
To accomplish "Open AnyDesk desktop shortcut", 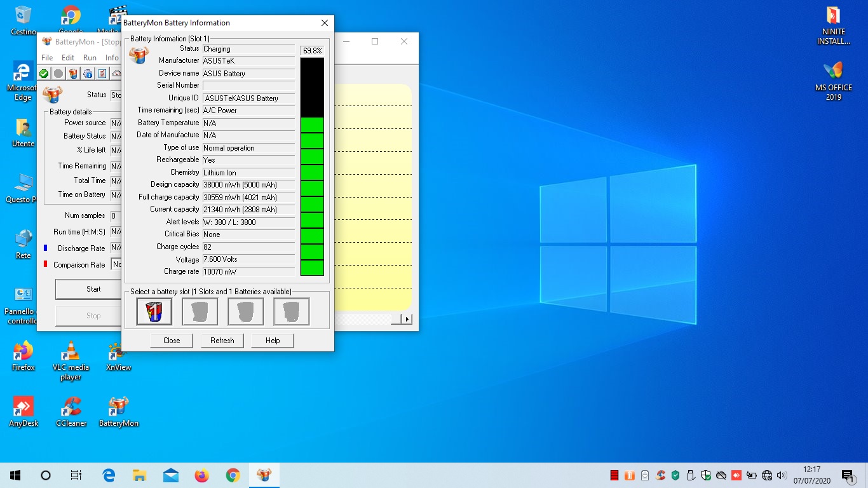I will [24, 412].
